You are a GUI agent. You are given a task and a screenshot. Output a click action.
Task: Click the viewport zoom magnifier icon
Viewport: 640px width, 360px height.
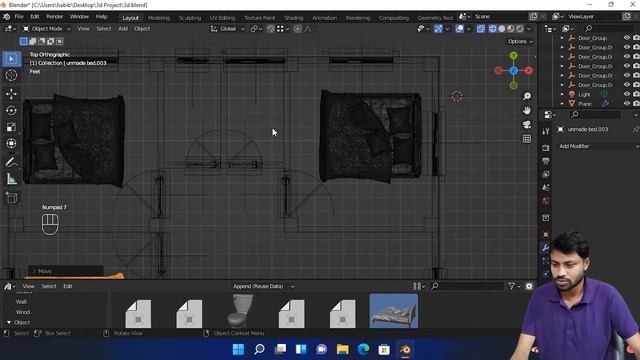point(527,96)
